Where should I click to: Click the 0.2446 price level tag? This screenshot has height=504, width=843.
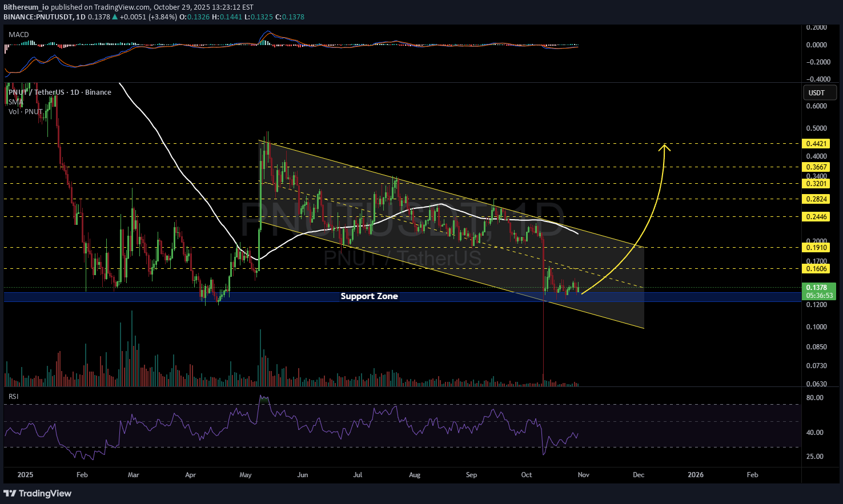[x=816, y=217]
